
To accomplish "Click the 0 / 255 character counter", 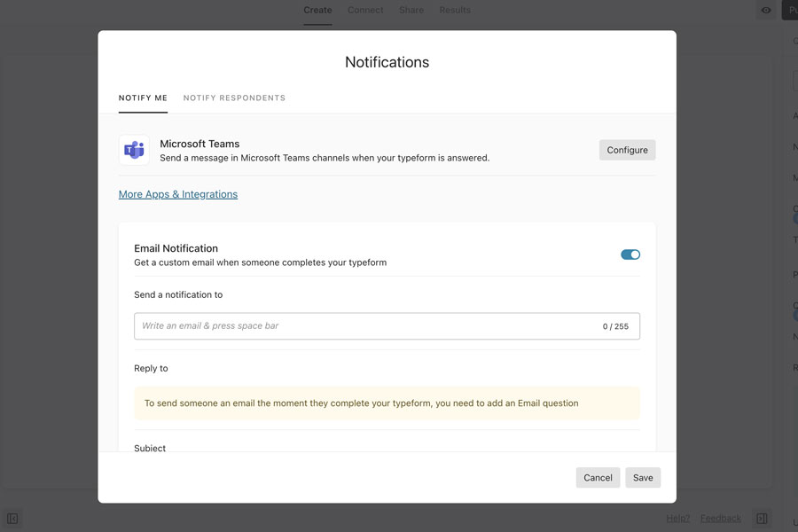I will (x=615, y=326).
